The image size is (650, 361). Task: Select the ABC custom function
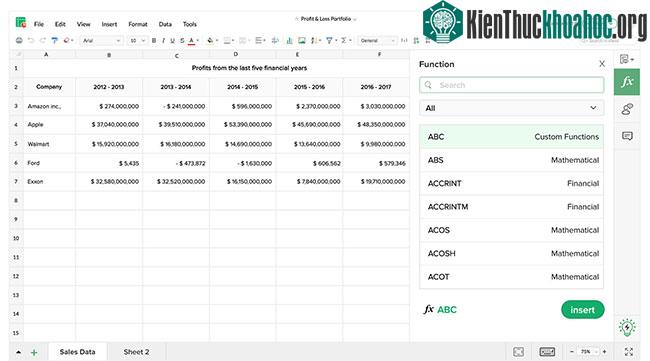[512, 137]
